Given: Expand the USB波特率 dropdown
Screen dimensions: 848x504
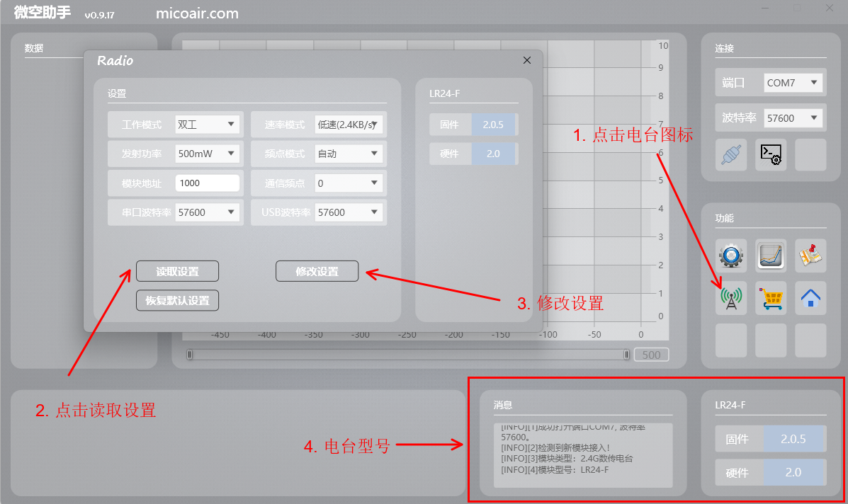Looking at the screenshot, I should point(349,212).
